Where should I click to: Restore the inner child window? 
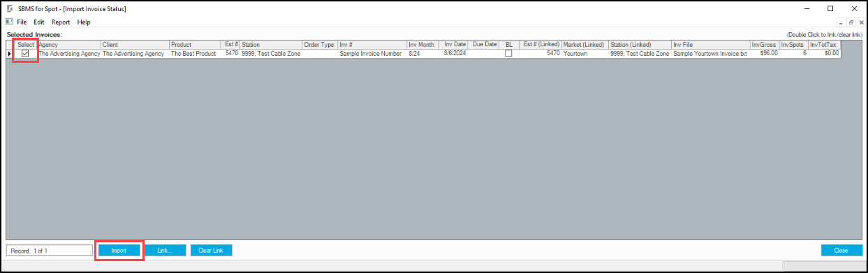[x=851, y=22]
